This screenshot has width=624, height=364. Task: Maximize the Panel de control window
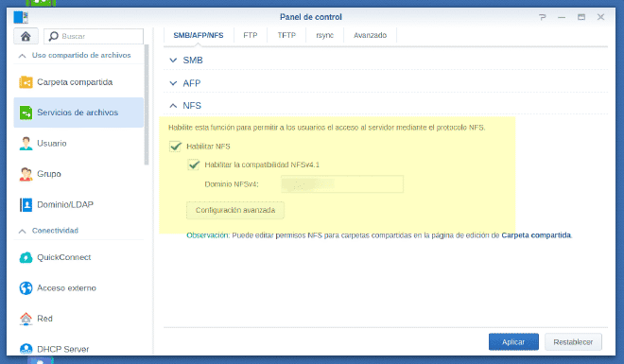point(581,17)
